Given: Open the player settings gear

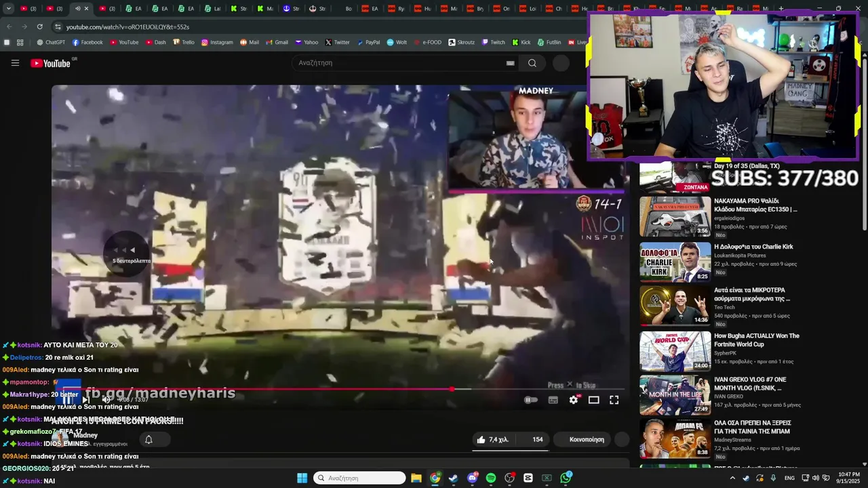Looking at the screenshot, I should (574, 400).
